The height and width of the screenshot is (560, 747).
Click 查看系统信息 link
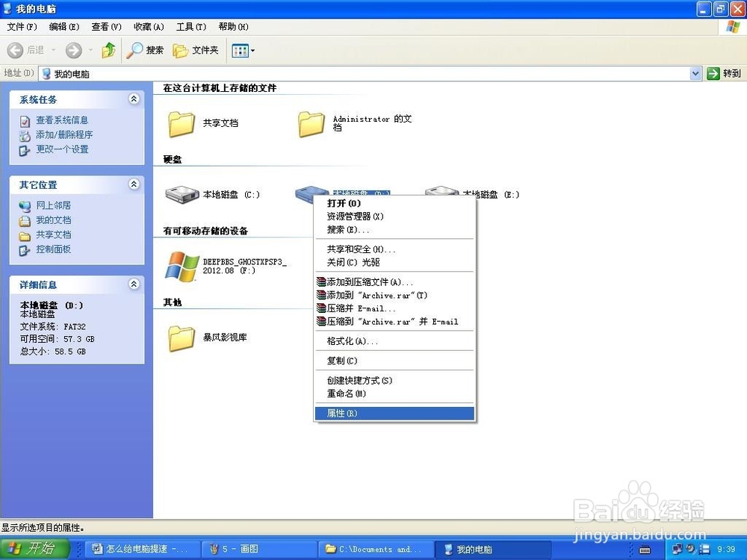point(62,120)
